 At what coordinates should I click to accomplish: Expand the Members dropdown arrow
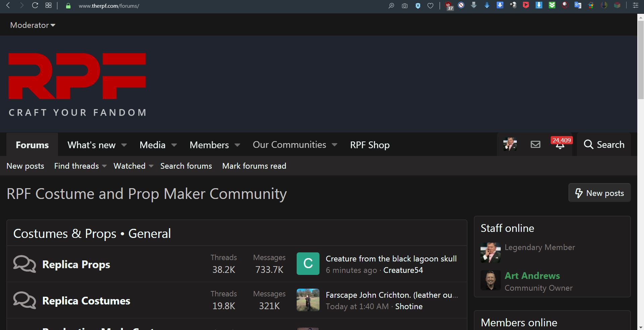coord(237,145)
